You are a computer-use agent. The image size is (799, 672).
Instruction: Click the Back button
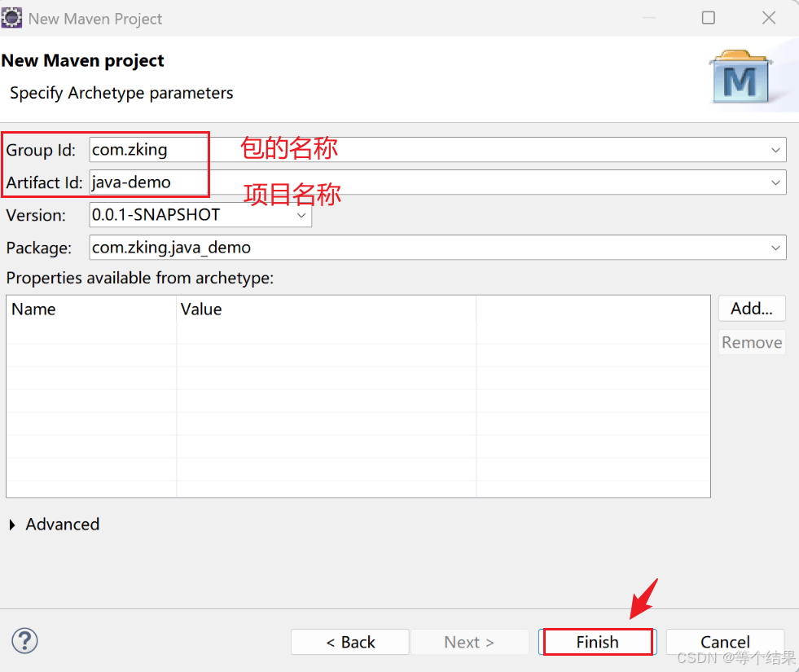pyautogui.click(x=350, y=642)
